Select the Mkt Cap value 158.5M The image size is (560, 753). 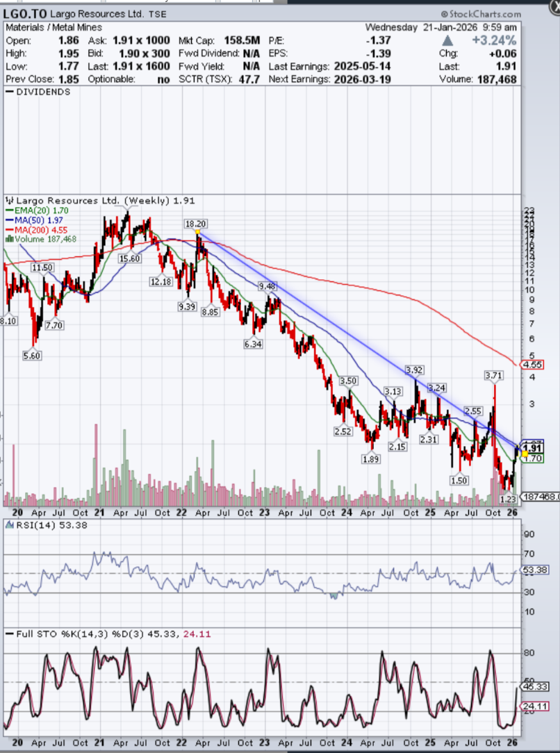coord(240,40)
